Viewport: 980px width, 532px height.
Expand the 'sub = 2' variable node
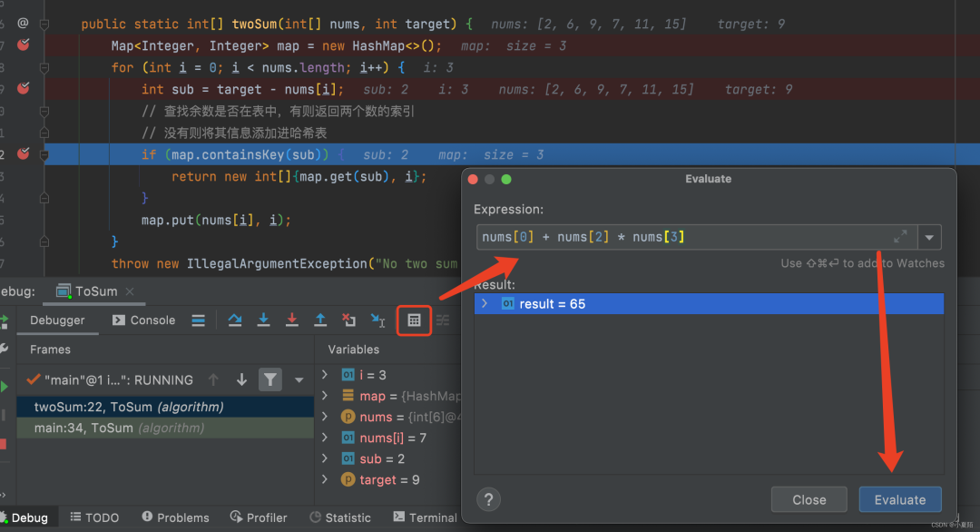coord(325,458)
